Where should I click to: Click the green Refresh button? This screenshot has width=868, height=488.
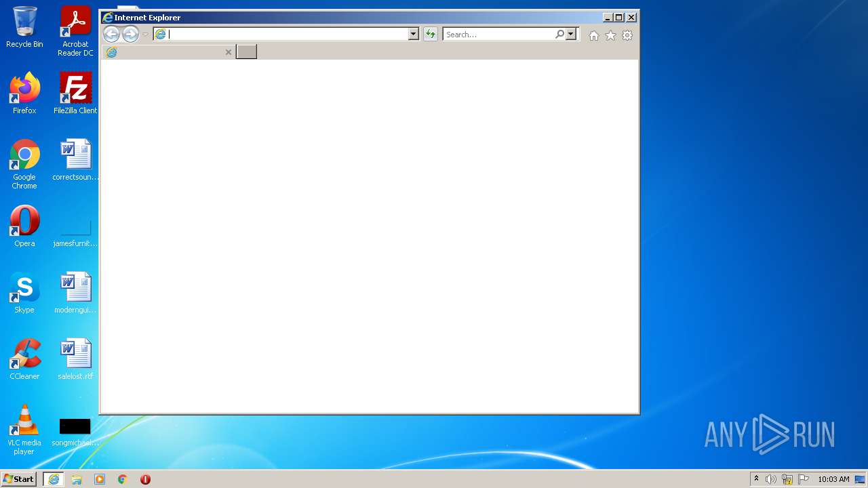pos(431,34)
